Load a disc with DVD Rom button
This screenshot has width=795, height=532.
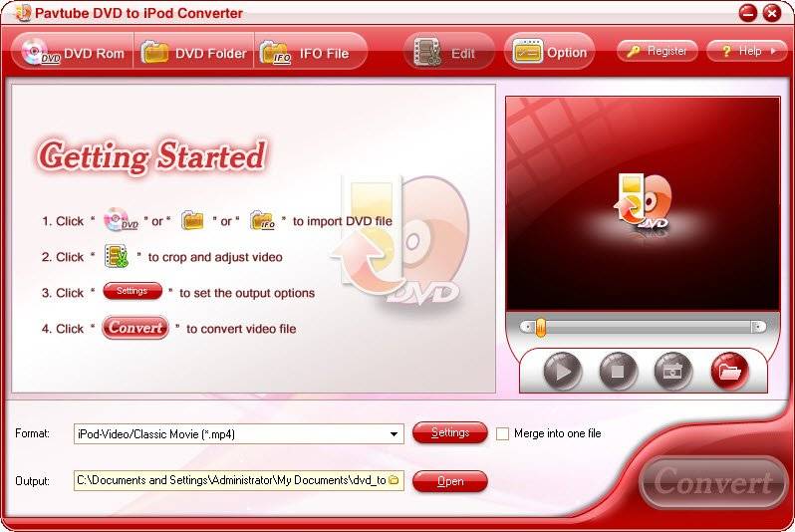(x=72, y=52)
